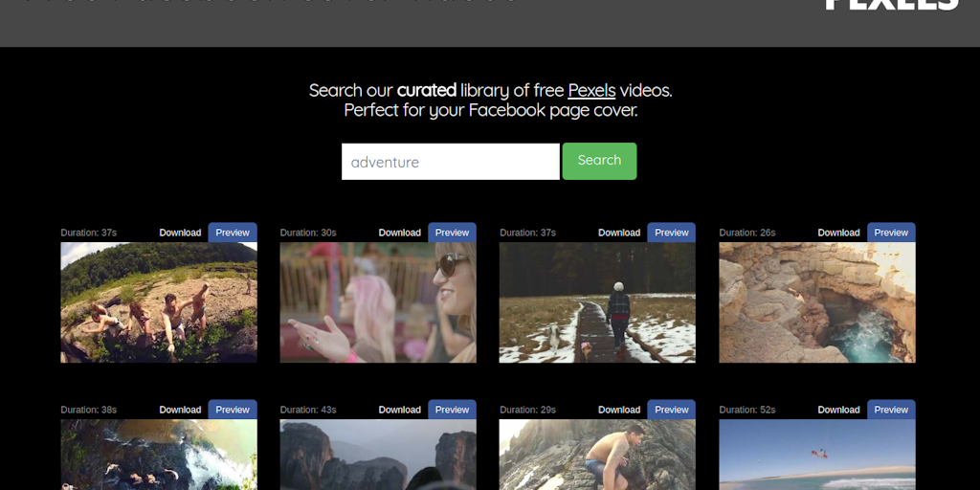Open the kitesurfer over beach thumbnail
The width and height of the screenshot is (980, 490).
[x=817, y=455]
